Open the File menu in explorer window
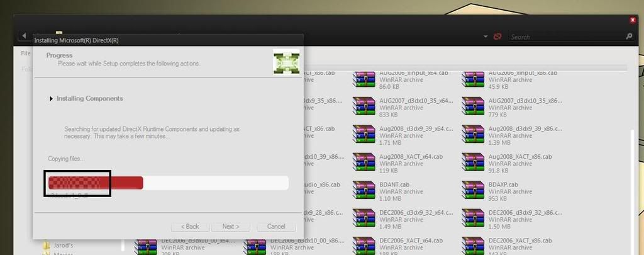The height and width of the screenshot is (255, 644). pyautogui.click(x=25, y=54)
